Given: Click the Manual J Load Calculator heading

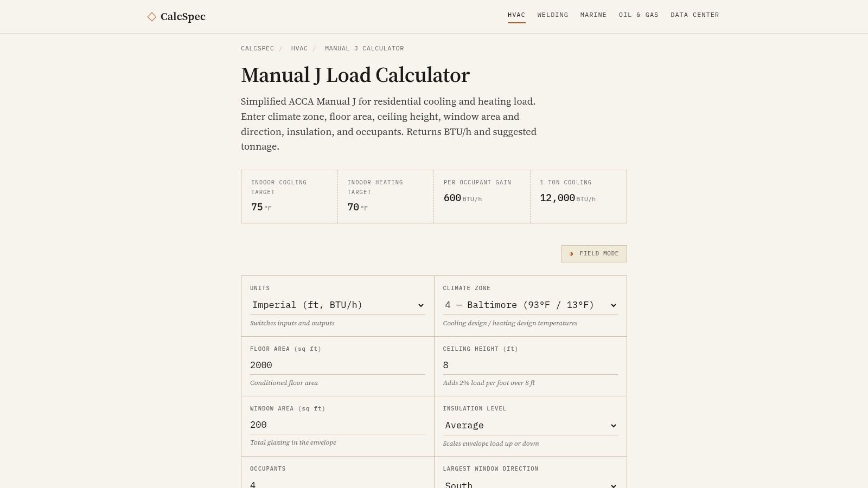Looking at the screenshot, I should pos(355,75).
